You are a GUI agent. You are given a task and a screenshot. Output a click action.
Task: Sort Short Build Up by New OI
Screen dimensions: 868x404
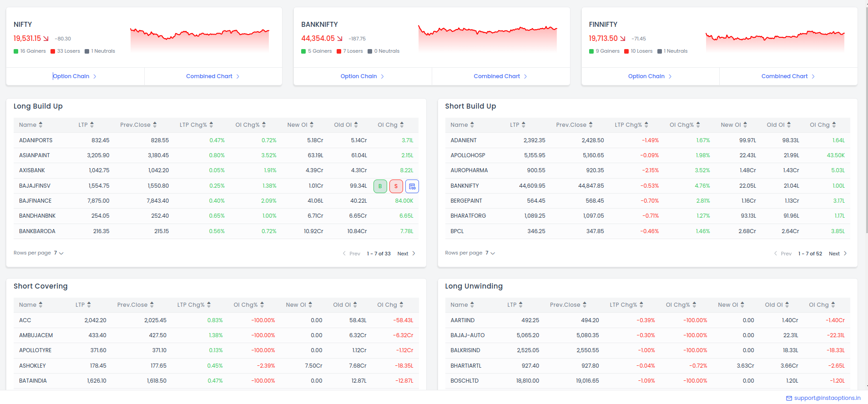(734, 125)
